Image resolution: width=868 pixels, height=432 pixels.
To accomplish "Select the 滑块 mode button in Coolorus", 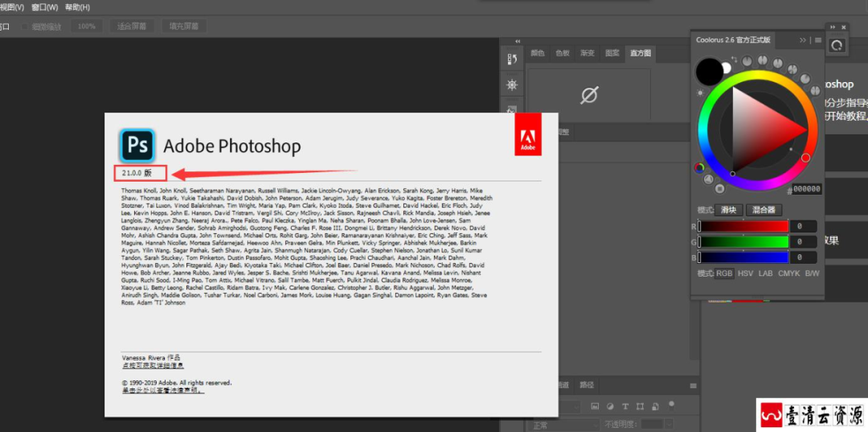I will [728, 210].
